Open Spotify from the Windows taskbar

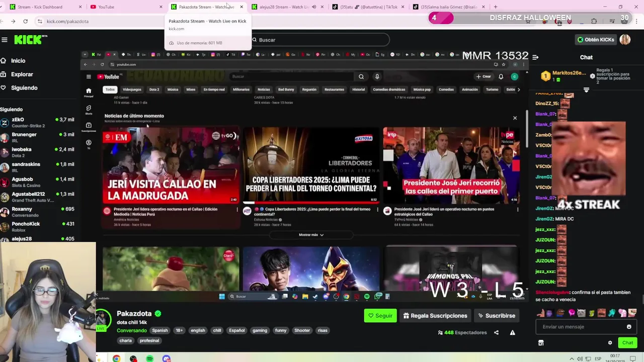coord(150,358)
